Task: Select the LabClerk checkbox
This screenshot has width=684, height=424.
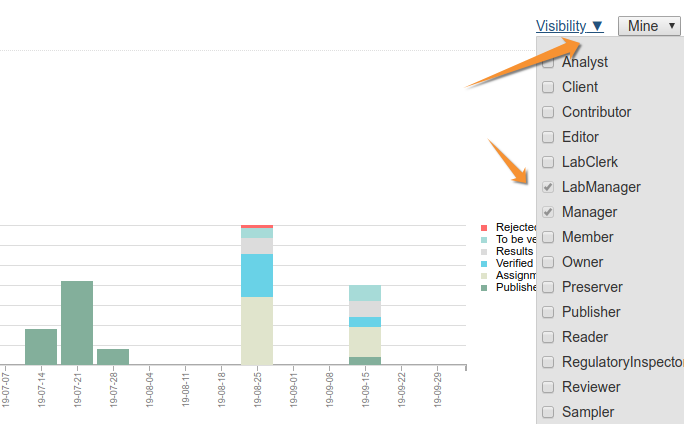Action: [x=548, y=162]
